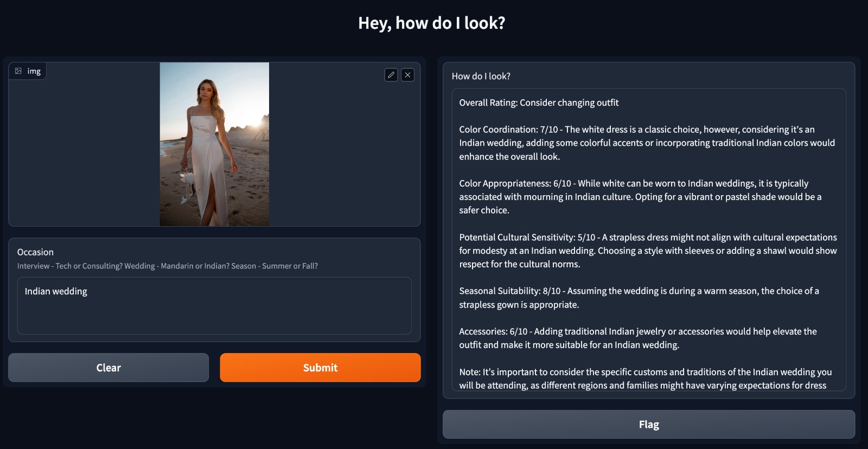
Task: Click the Flag button
Action: tap(649, 424)
